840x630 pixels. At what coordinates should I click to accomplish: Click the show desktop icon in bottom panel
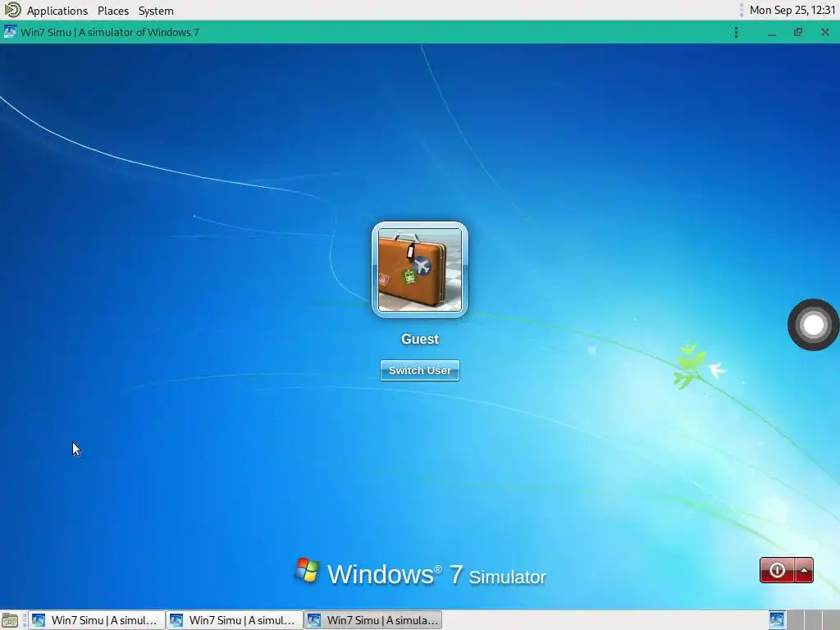10,620
